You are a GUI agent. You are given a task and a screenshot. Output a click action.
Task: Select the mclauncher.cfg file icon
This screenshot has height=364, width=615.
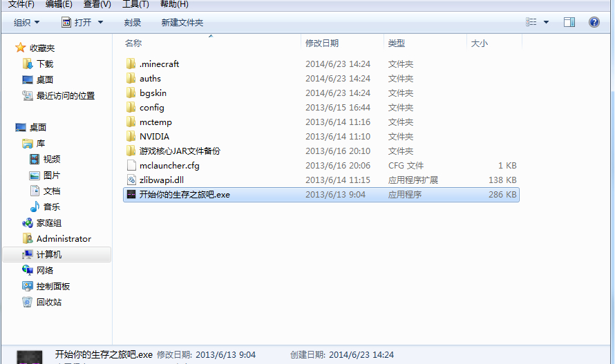click(131, 166)
